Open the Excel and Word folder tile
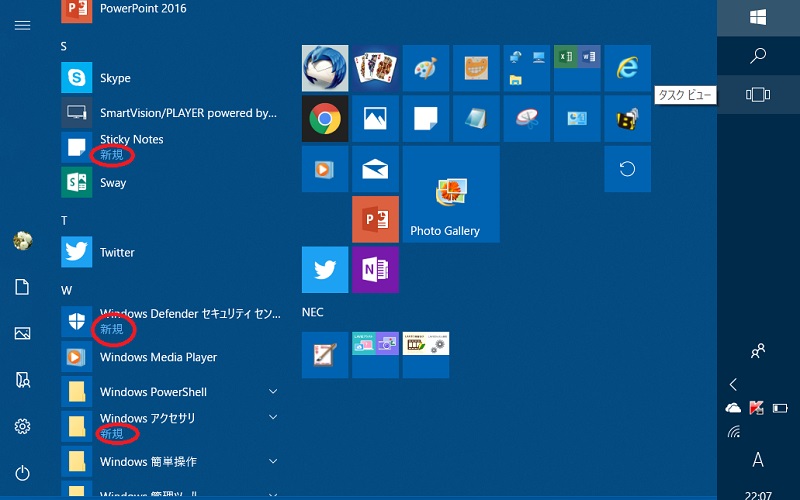The height and width of the screenshot is (500, 800). pyautogui.click(x=577, y=68)
